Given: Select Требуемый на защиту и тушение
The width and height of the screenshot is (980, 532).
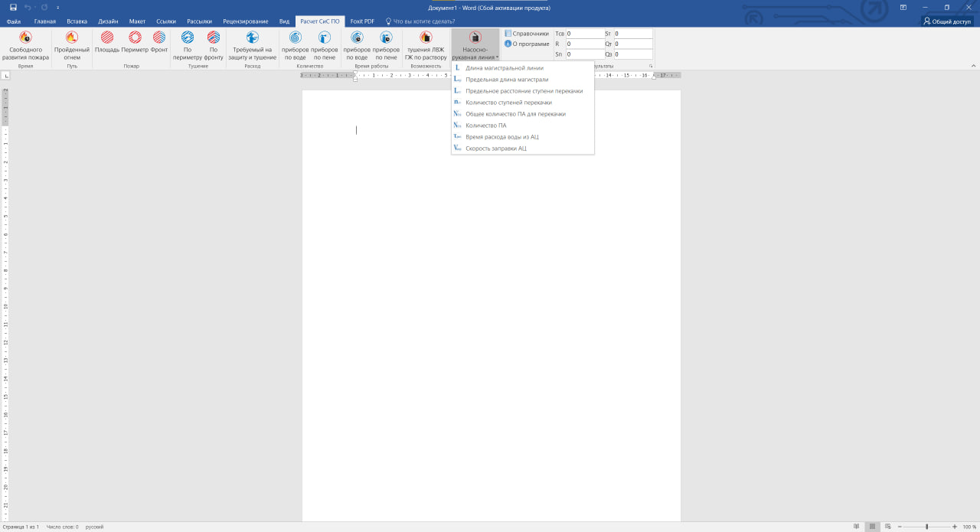Looking at the screenshot, I should point(252,38).
